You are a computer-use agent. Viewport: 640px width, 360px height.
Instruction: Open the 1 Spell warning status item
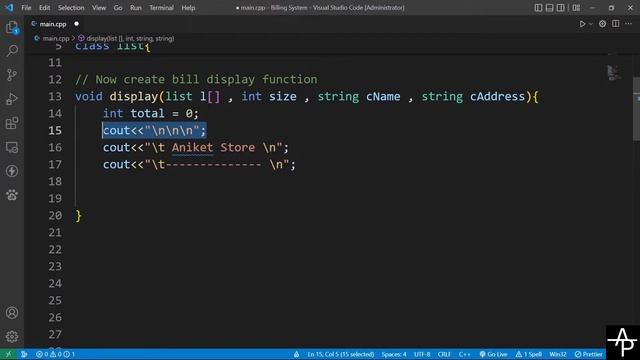(529, 354)
